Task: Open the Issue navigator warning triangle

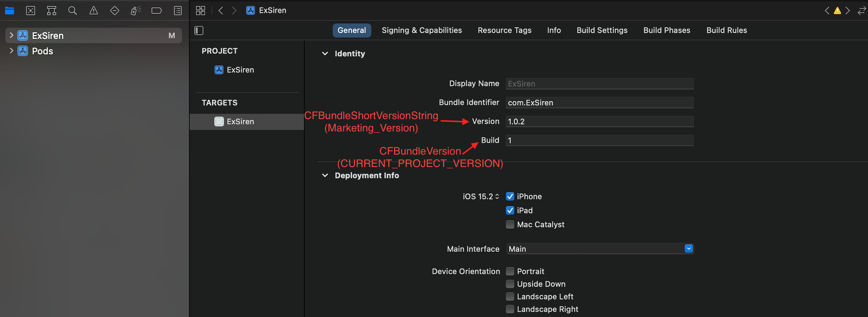Action: tap(94, 11)
